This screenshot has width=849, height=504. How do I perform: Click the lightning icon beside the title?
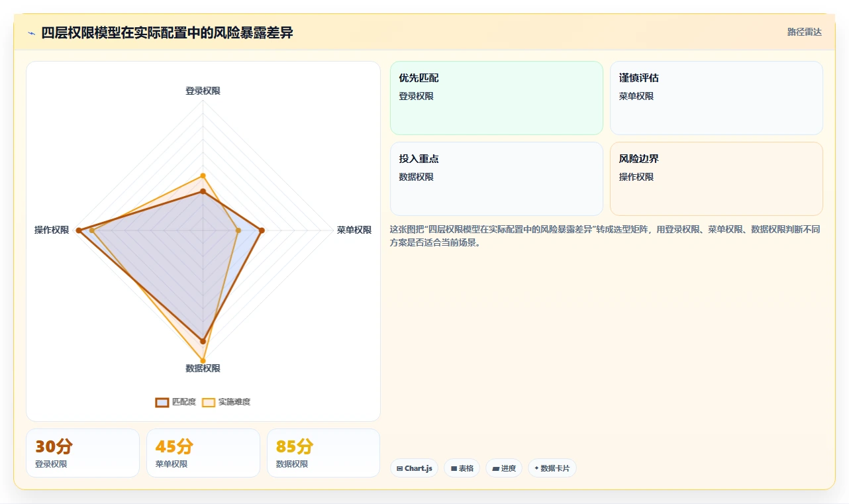[x=32, y=33]
